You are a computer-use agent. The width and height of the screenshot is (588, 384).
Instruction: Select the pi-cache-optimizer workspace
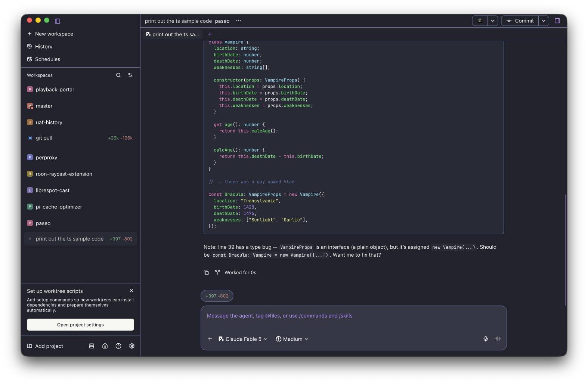point(80,207)
